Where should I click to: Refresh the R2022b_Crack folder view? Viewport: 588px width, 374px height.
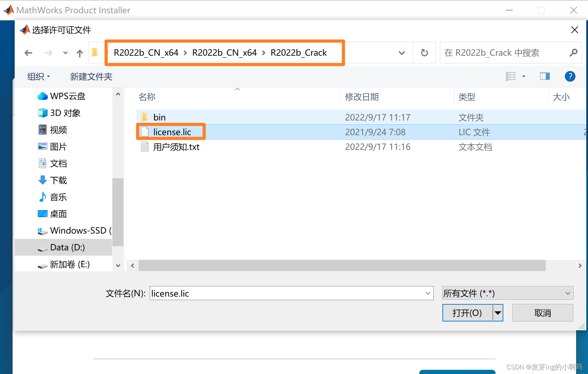[424, 53]
